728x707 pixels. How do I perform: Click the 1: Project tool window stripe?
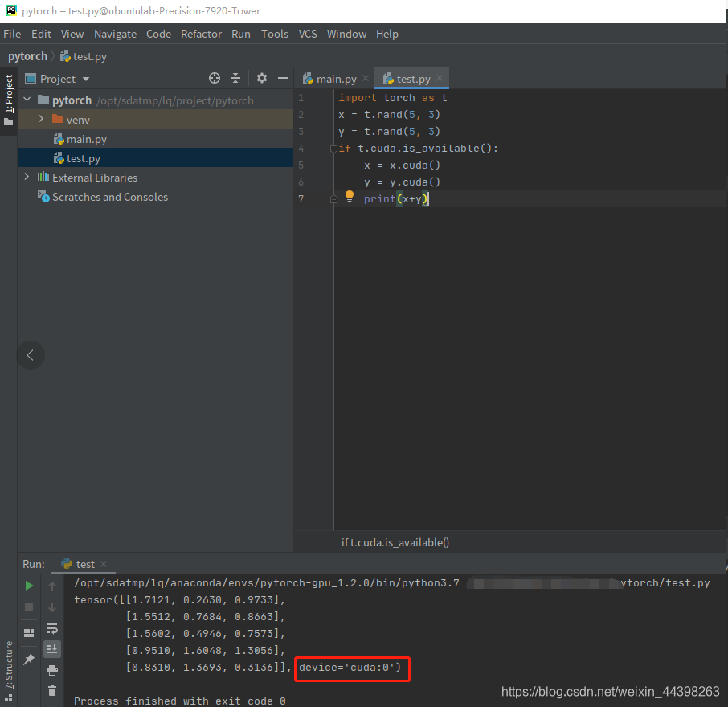pos(8,100)
